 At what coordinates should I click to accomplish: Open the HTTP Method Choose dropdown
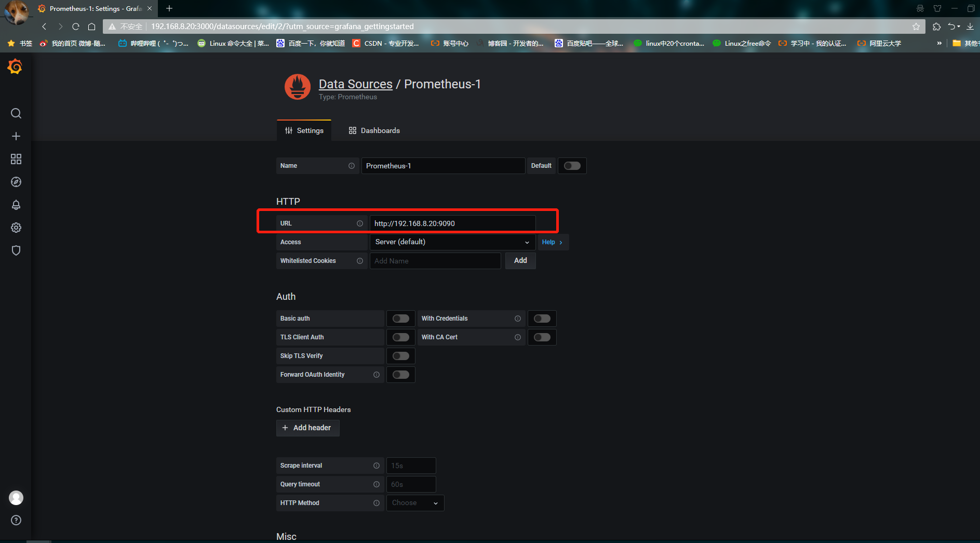point(415,503)
